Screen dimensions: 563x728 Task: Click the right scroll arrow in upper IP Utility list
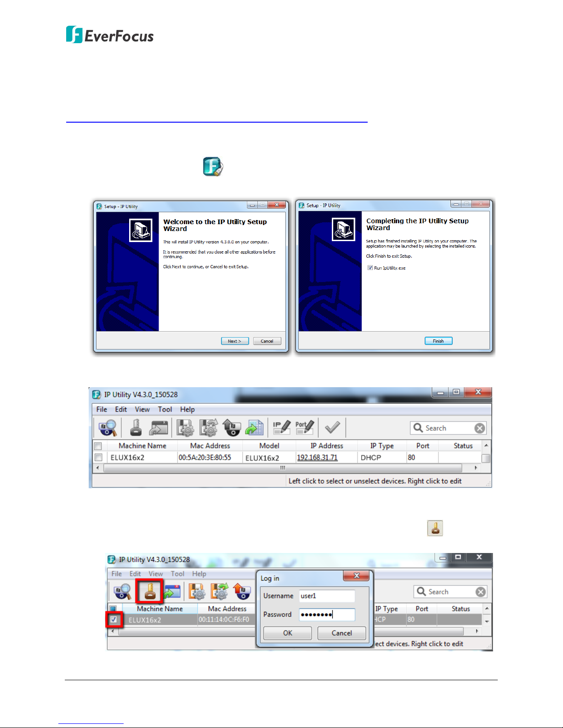click(x=476, y=468)
